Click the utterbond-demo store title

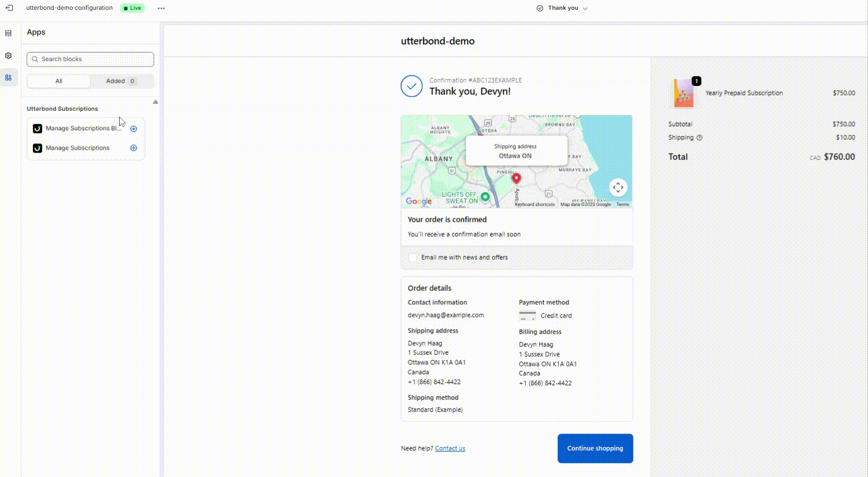coord(437,41)
